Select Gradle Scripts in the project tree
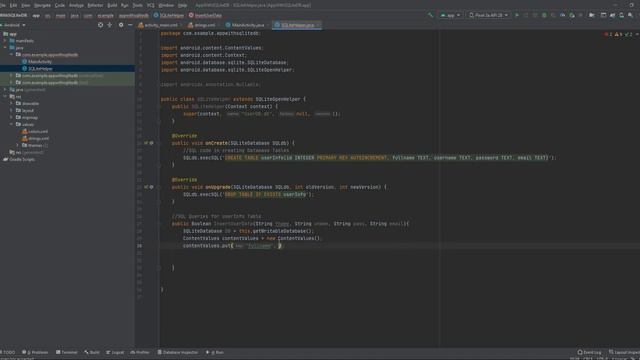Image resolution: width=640 pixels, height=360 pixels. [x=19, y=160]
